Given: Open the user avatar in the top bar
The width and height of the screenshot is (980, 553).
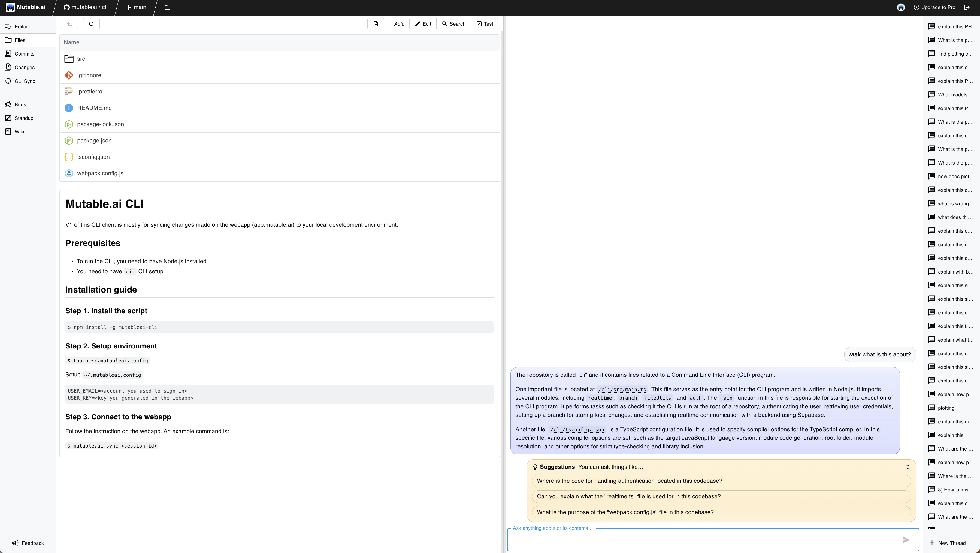Looking at the screenshot, I should coord(901,7).
